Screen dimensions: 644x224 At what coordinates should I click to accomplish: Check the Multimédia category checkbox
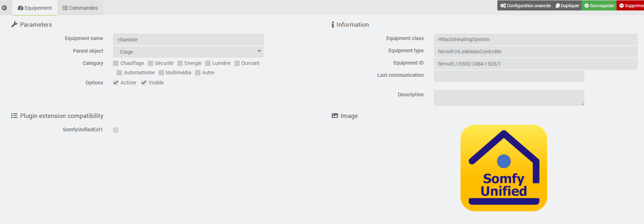tap(161, 73)
